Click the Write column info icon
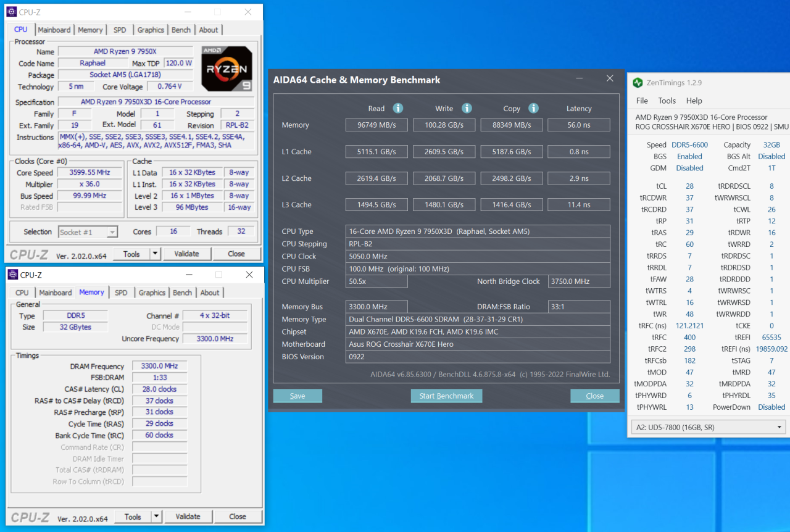Screen dimensions: 790x532 tap(467, 109)
